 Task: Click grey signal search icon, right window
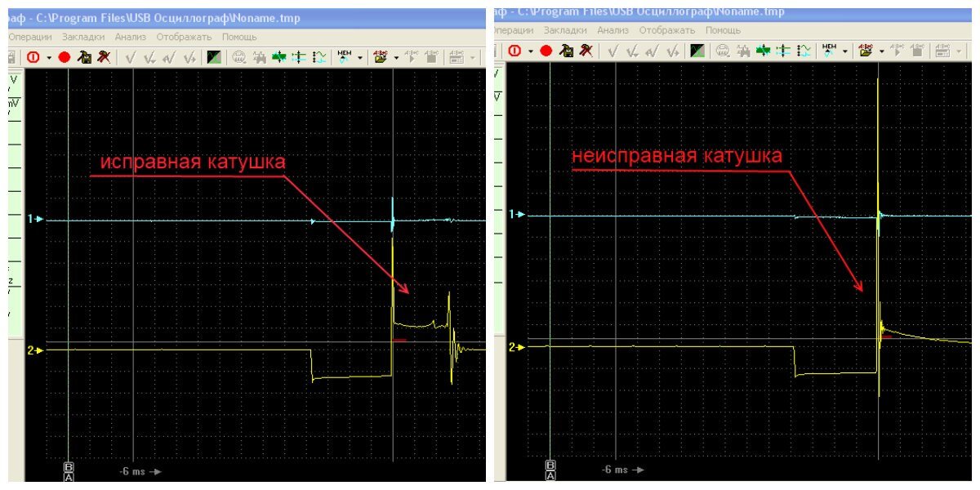point(743,51)
